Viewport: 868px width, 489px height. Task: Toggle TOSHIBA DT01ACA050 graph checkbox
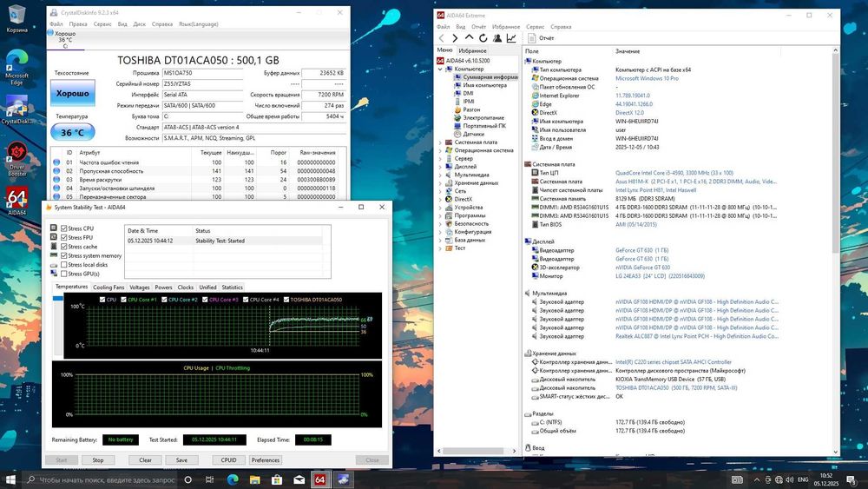point(286,300)
